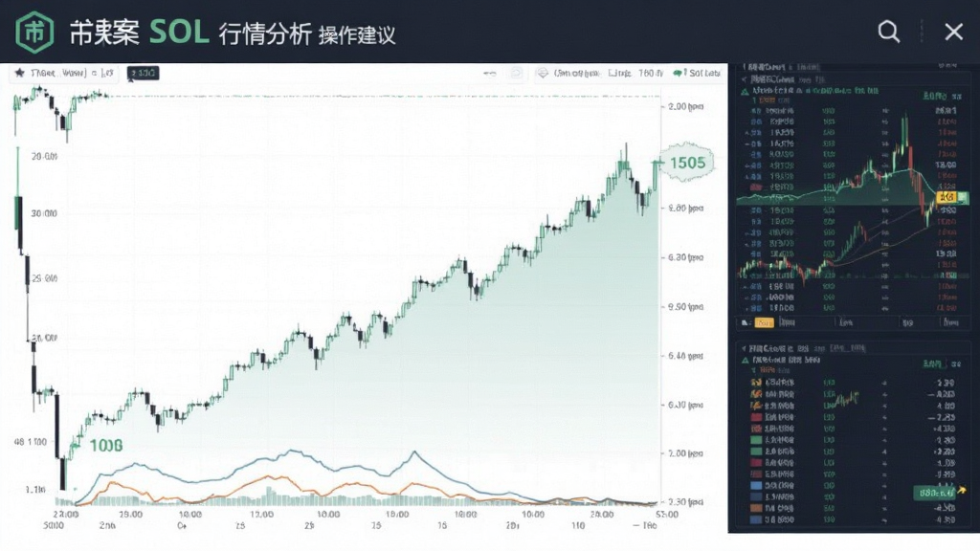Image resolution: width=980 pixels, height=551 pixels.
Task: Click the 12.00 label on time axis
Action: [262, 514]
